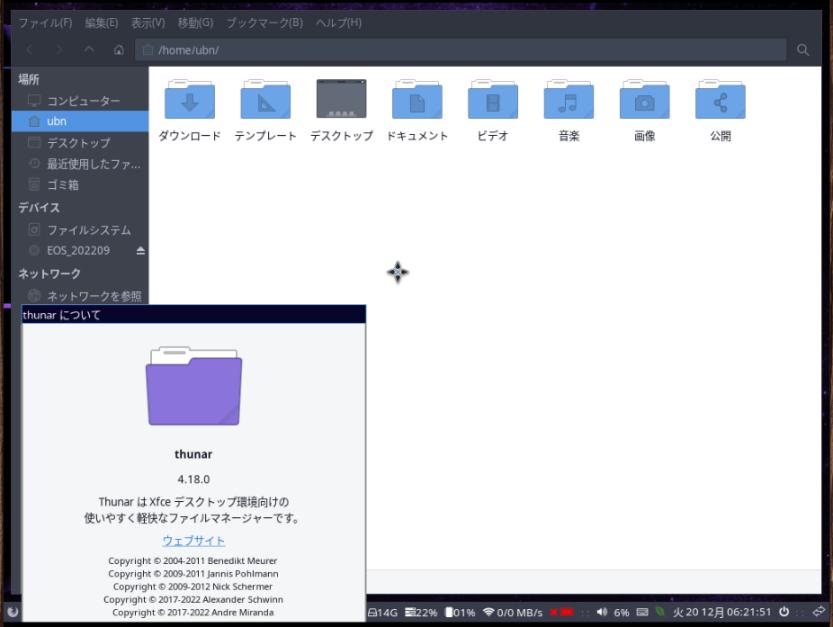Click the version text 4.18.0
The image size is (833, 627).
[193, 479]
